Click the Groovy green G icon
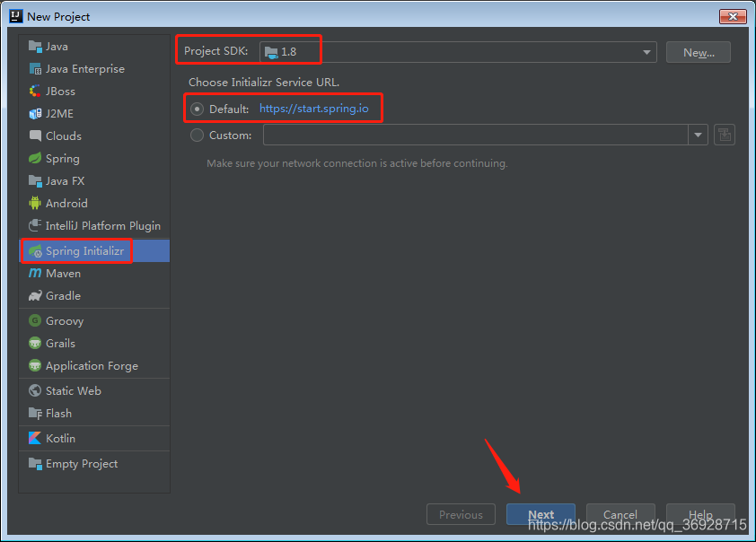Screen dimensions: 756x542 click(35, 320)
